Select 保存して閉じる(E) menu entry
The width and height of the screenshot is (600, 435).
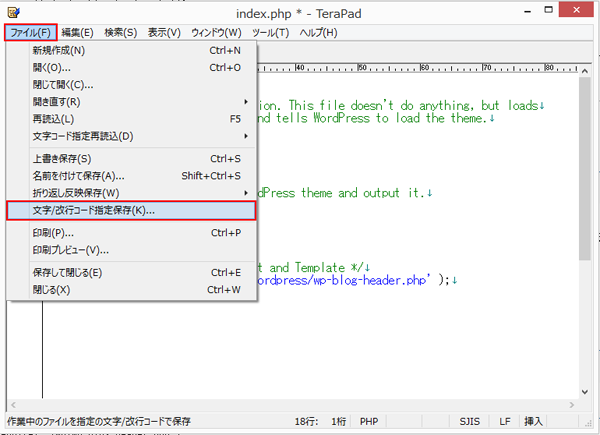tap(131, 273)
